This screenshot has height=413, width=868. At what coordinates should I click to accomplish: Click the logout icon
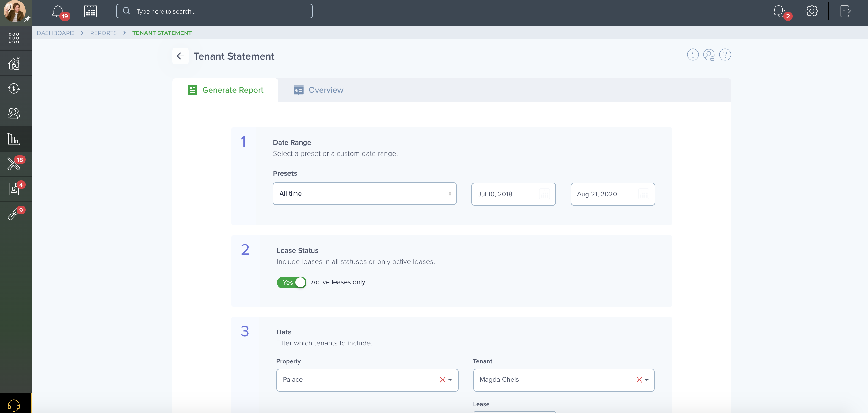[x=845, y=11]
